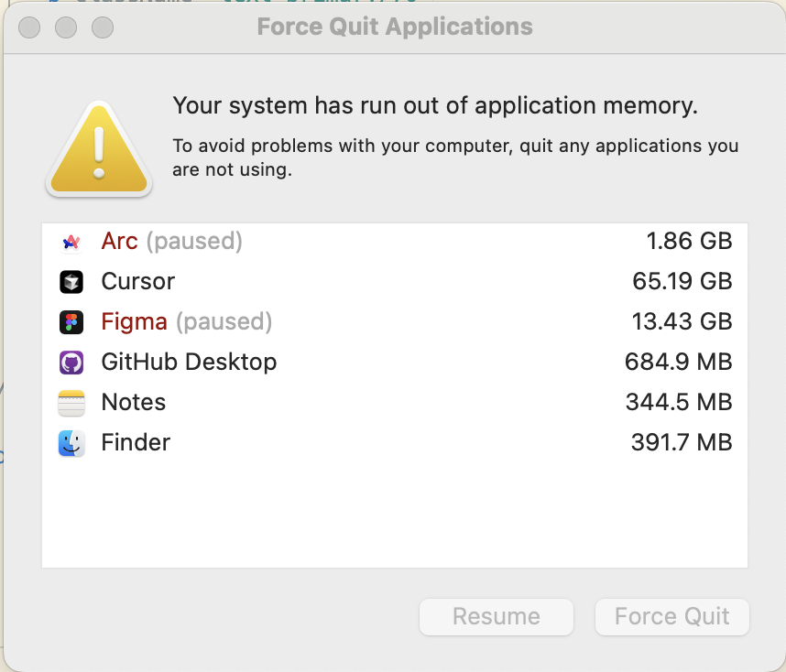This screenshot has height=672, width=786.
Task: Click empty area below Finder in list
Action: [394, 513]
